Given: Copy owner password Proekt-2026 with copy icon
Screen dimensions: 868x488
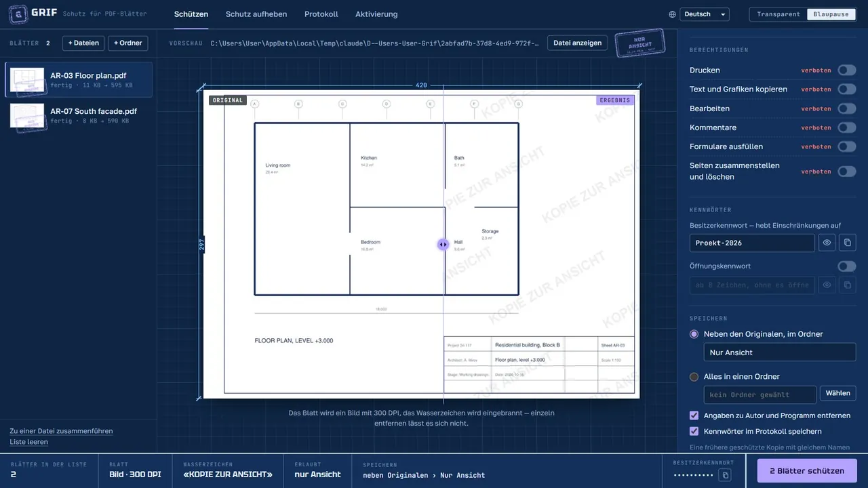Looking at the screenshot, I should pos(847,243).
